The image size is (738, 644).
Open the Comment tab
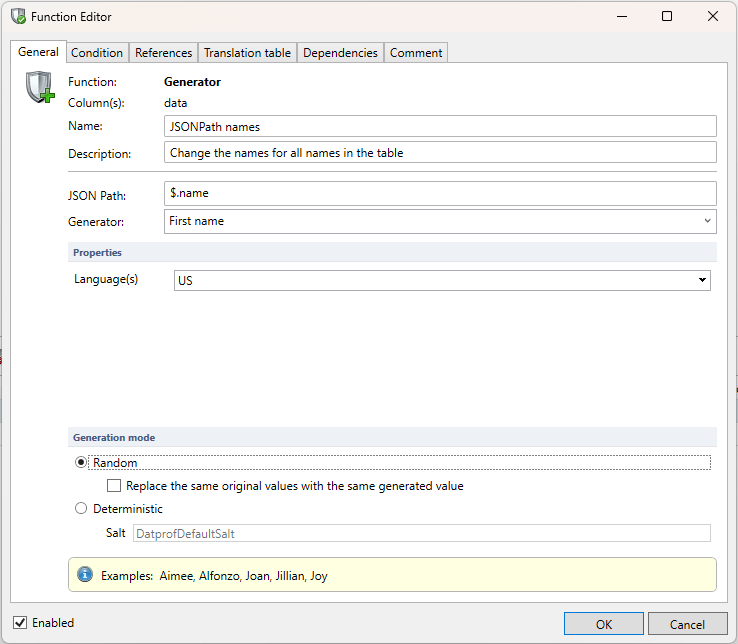click(x=415, y=53)
